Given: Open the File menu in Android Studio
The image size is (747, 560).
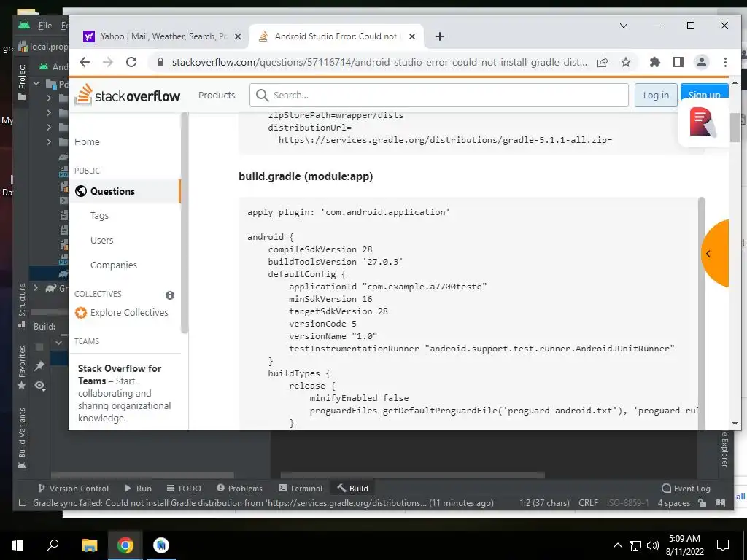Looking at the screenshot, I should (45, 26).
